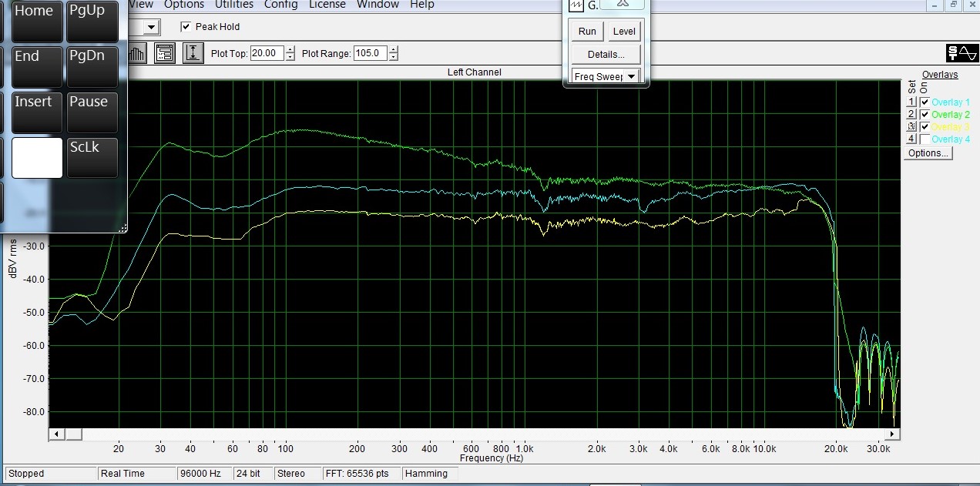Viewport: 980px width, 486px height.
Task: Click the horizontal frequency scrollbar thumb
Action: pos(73,434)
